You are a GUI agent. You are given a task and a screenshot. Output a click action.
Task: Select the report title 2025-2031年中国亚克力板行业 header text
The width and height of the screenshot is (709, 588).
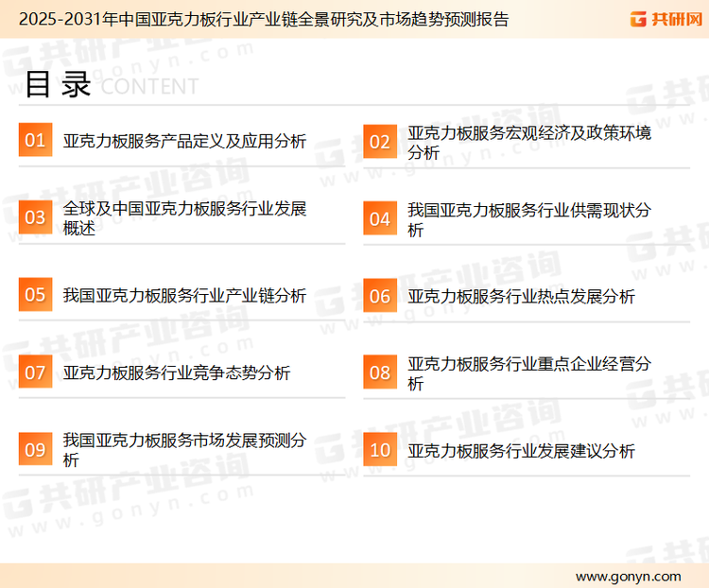[264, 19]
